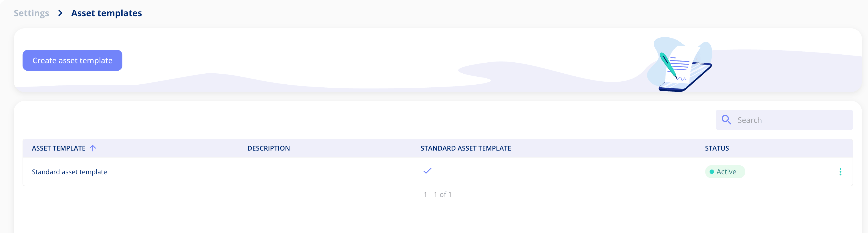
Task: Click the search magnifier icon
Action: coord(726,120)
